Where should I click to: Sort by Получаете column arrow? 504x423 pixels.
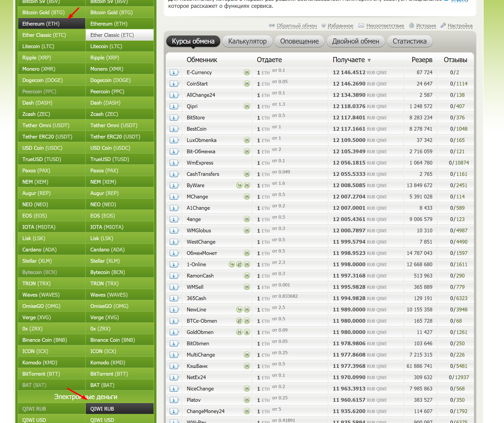click(x=369, y=60)
